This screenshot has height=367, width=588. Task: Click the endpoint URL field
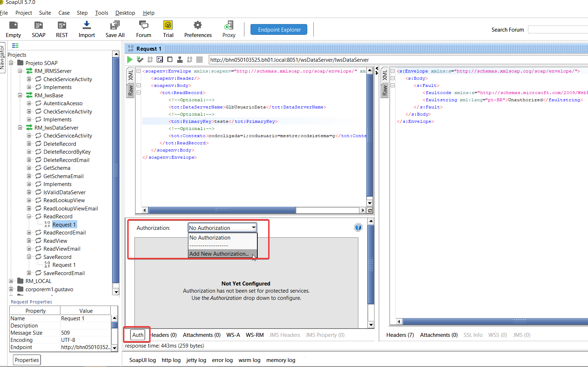[x=398, y=60]
